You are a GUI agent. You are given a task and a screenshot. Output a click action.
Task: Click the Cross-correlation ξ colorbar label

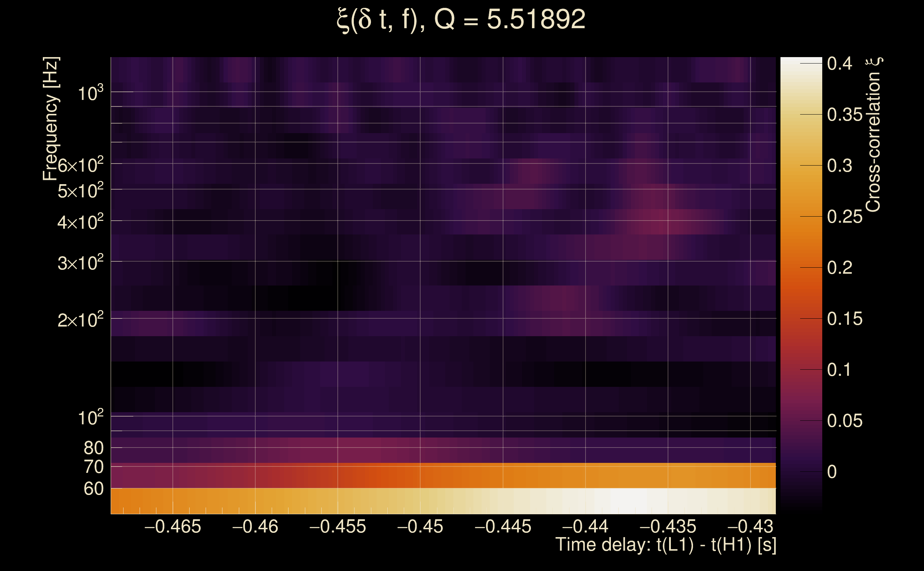(x=873, y=135)
